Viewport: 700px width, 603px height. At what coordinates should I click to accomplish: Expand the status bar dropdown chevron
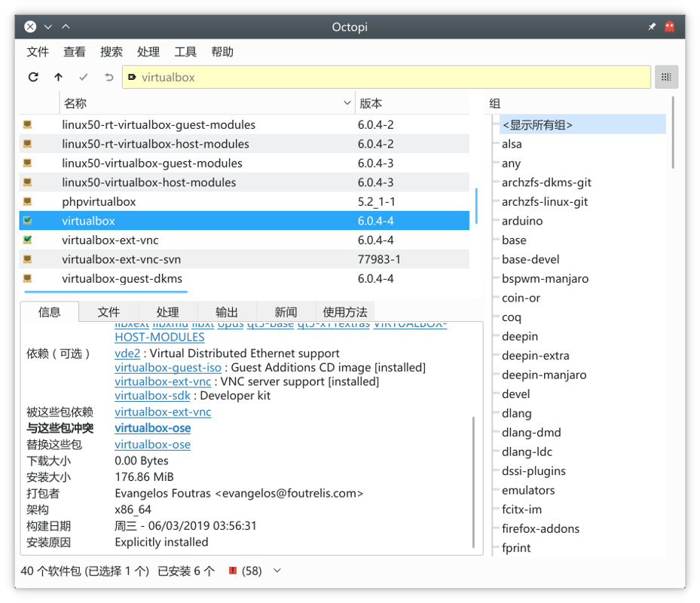[277, 571]
